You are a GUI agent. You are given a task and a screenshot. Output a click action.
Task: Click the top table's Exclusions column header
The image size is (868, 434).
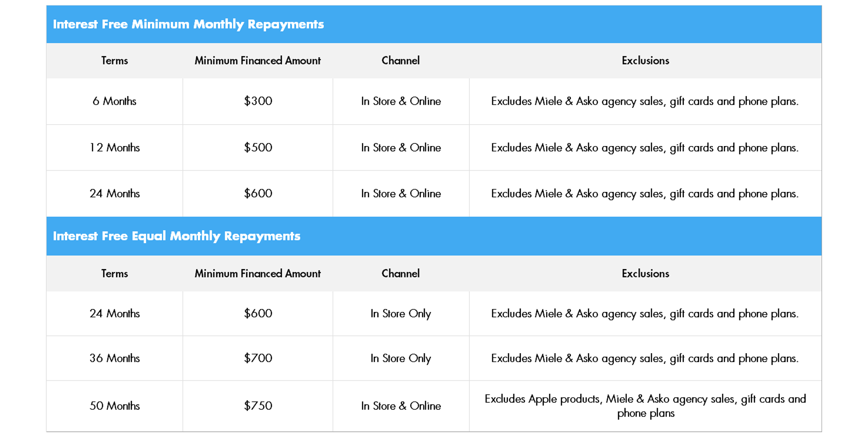pos(645,61)
